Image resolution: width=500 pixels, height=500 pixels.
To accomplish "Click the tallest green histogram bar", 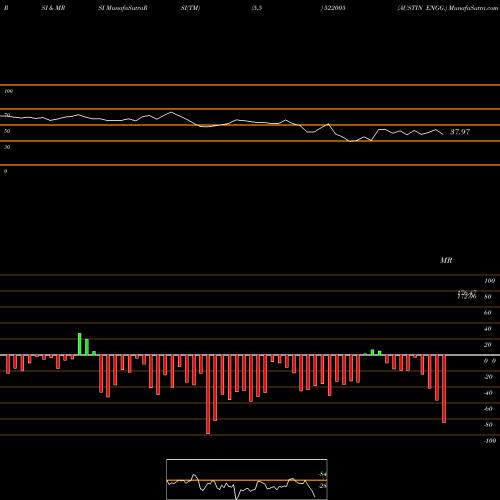I will click(x=80, y=344).
